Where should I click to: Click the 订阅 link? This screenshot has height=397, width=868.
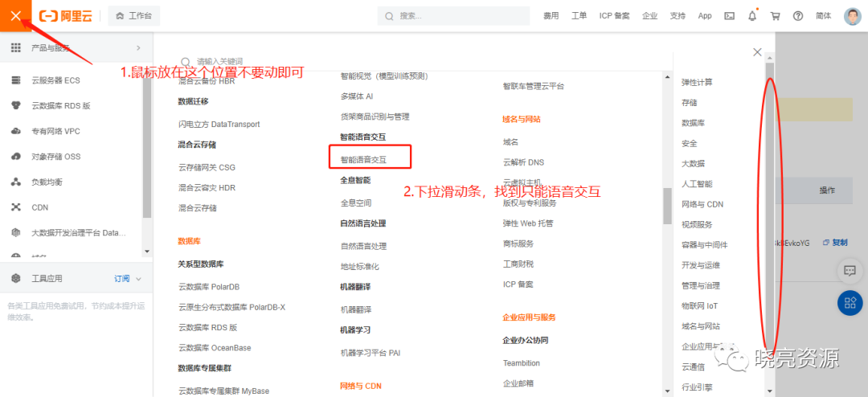122,279
